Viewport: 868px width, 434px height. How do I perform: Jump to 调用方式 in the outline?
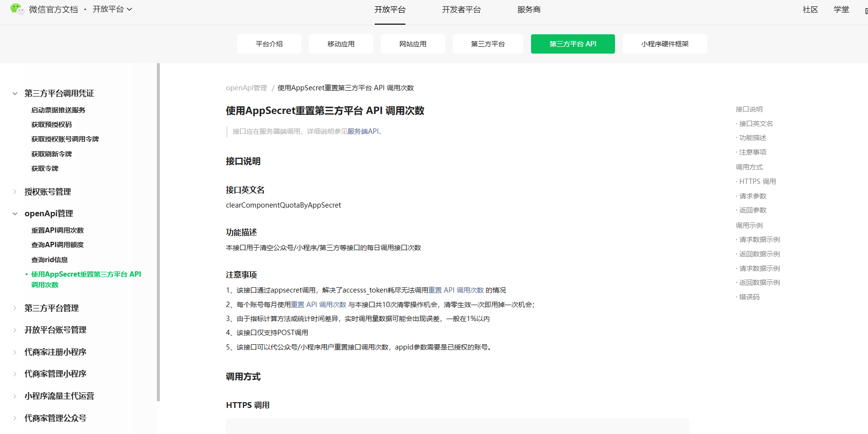click(x=749, y=167)
